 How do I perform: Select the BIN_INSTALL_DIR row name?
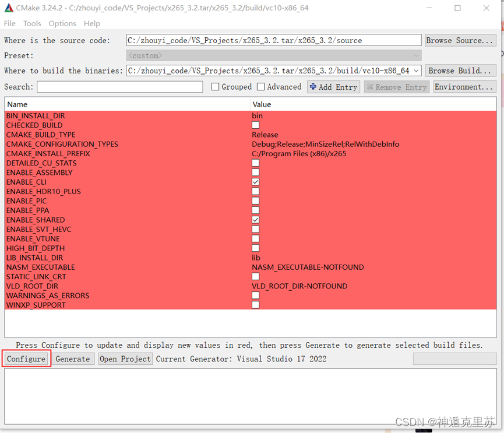point(36,116)
